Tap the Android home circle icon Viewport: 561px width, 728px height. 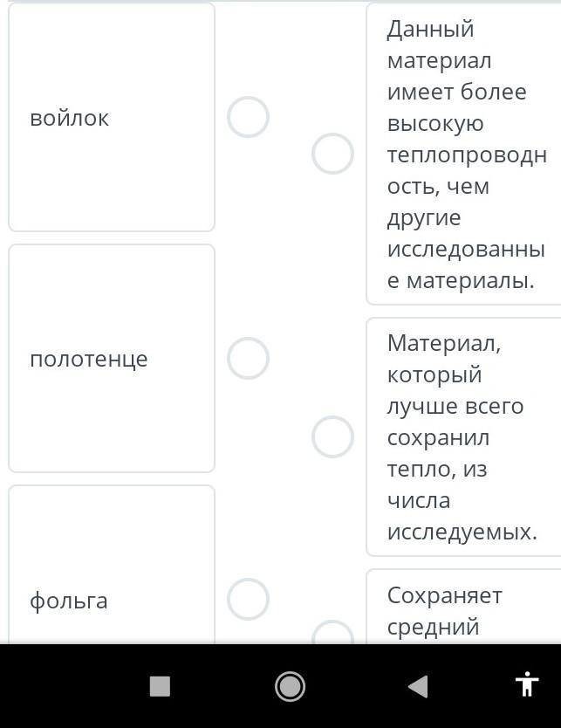click(290, 686)
